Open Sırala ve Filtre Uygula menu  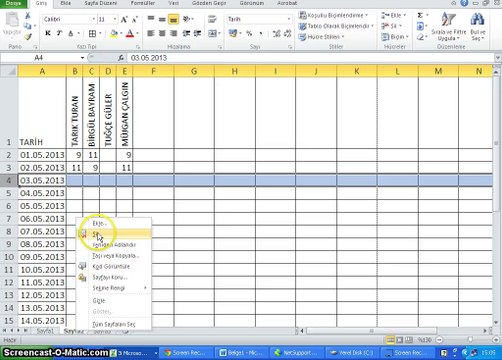pyautogui.click(x=449, y=26)
